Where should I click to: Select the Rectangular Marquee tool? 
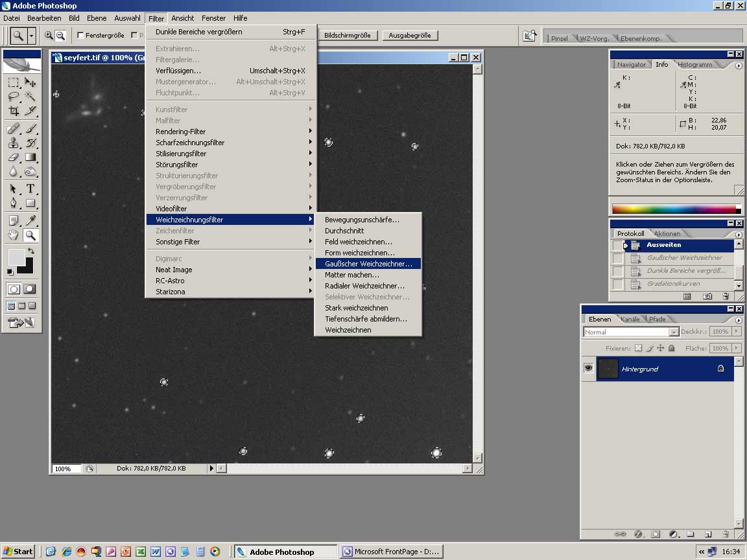pyautogui.click(x=14, y=82)
